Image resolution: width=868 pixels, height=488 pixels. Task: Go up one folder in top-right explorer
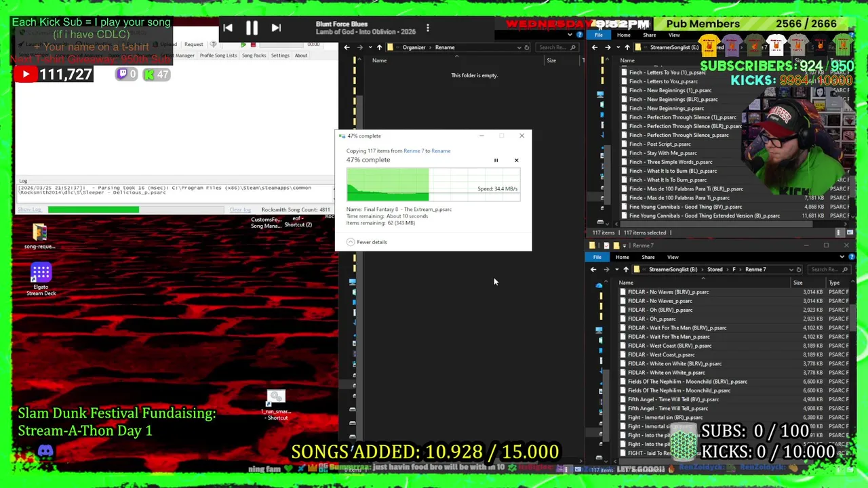tap(627, 47)
